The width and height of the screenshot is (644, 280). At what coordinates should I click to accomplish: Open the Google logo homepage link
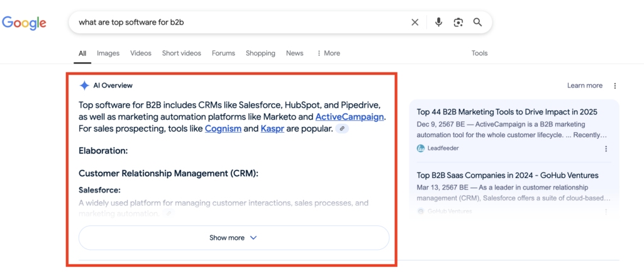(x=24, y=22)
